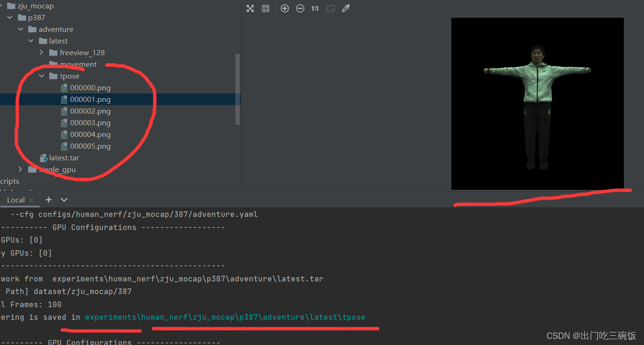
Task: Click the first 'GPU Configurations' header line
Action: point(112,228)
